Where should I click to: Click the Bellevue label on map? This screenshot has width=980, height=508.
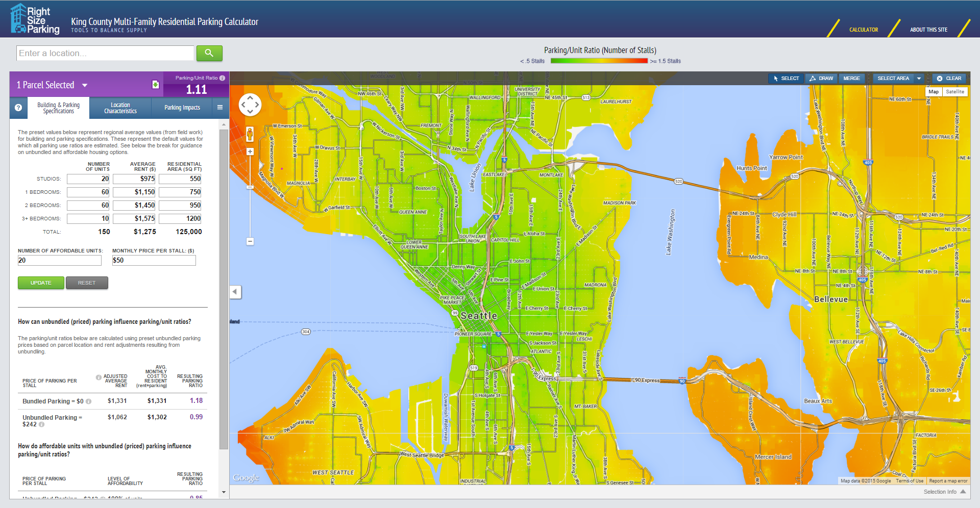(831, 299)
